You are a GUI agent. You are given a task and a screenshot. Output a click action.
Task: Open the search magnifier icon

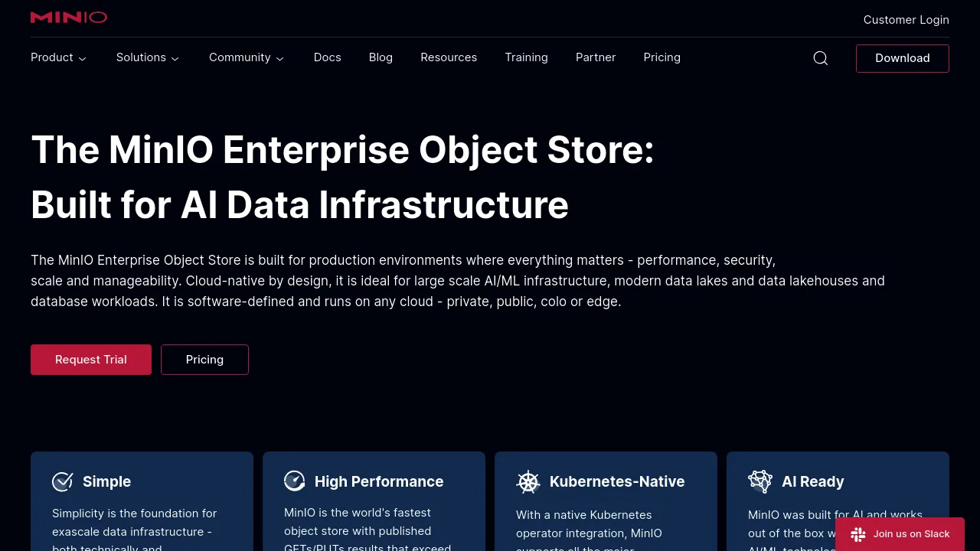pos(821,58)
